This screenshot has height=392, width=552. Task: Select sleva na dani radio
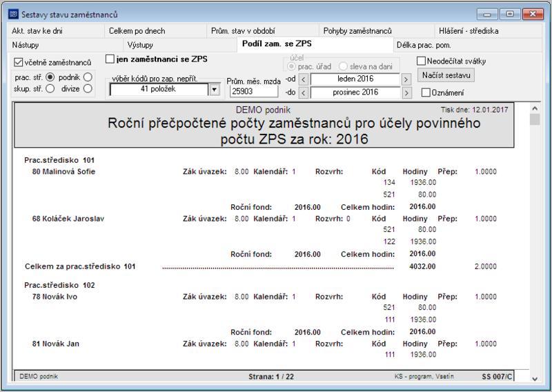coord(343,66)
